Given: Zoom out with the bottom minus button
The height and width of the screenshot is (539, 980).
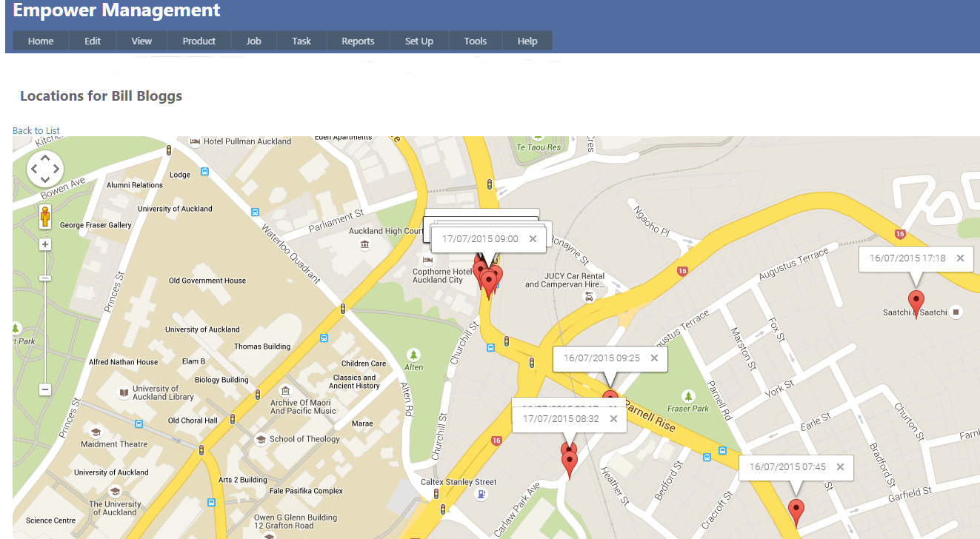Looking at the screenshot, I should pos(45,389).
